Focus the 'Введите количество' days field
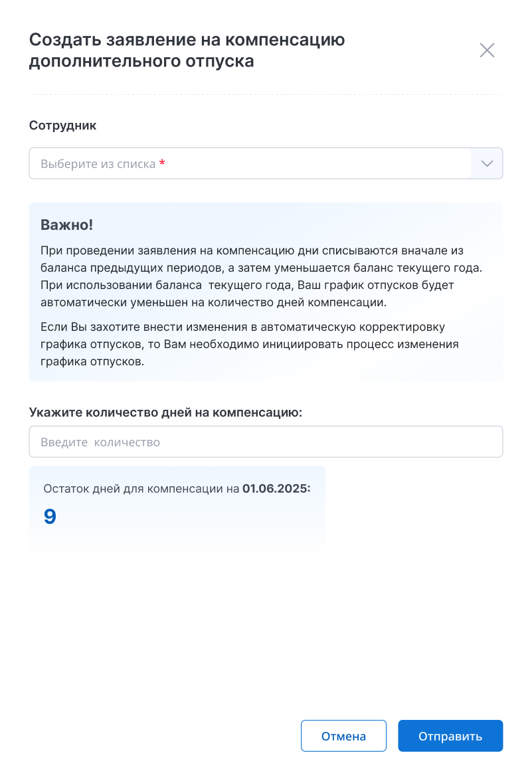Image resolution: width=532 pixels, height=781 pixels. click(x=266, y=442)
